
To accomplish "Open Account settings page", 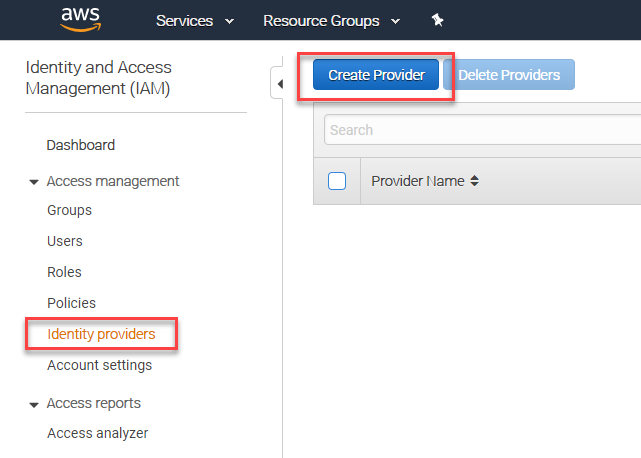I will point(99,365).
